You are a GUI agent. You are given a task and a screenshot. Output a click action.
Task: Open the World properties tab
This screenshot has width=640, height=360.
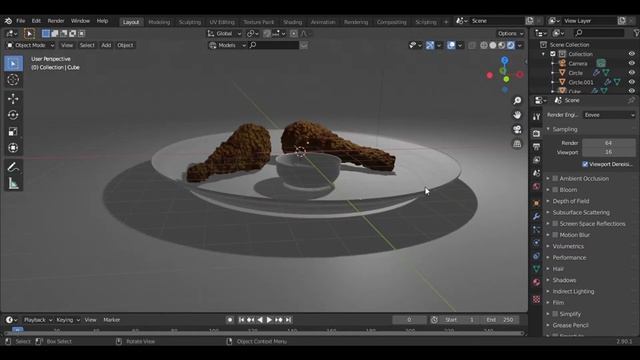(x=536, y=187)
